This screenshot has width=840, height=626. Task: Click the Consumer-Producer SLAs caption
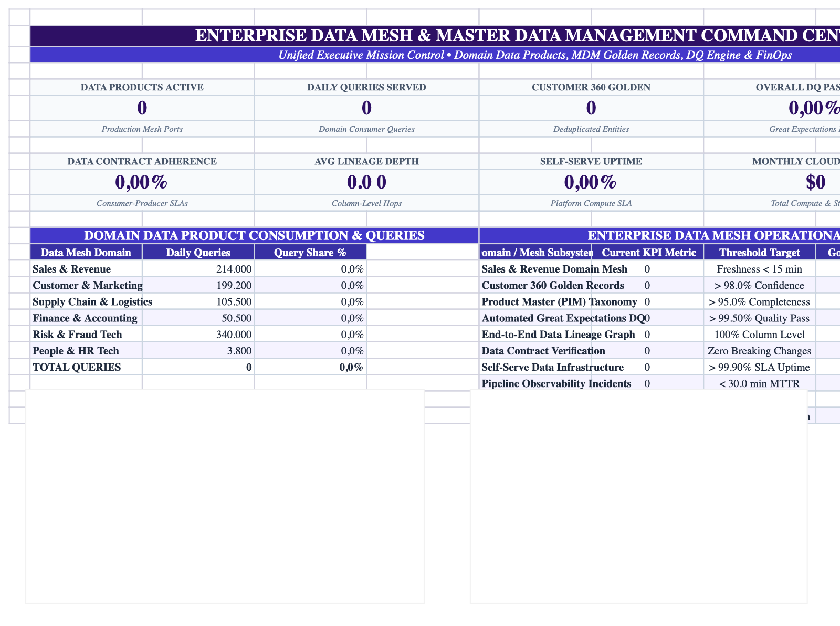coord(142,203)
